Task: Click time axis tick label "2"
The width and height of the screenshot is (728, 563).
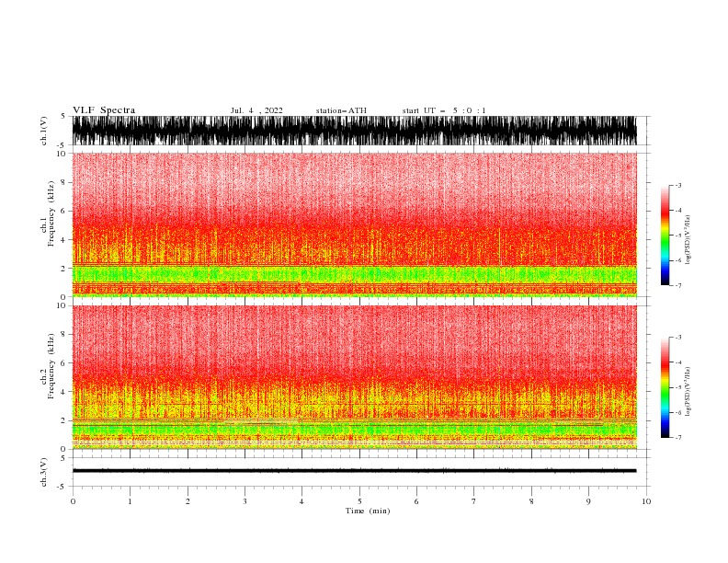Action: tap(188, 501)
